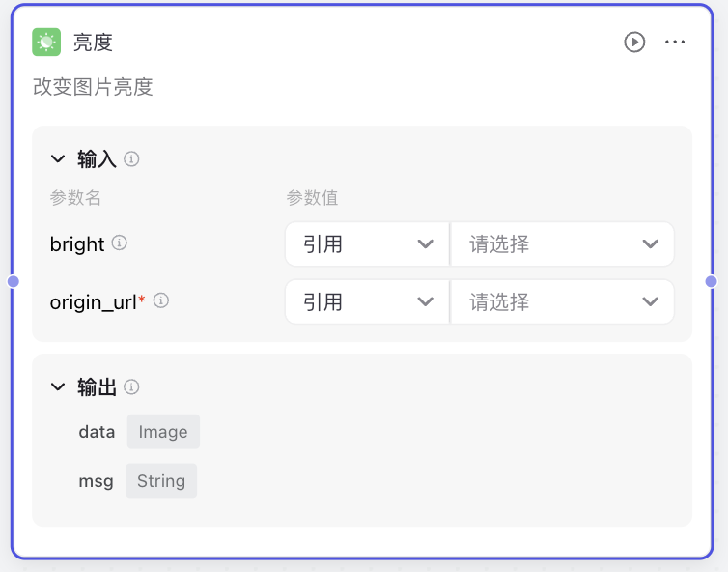Viewport: 728px width, 572px height.
Task: Collapse the 输出 section chevron
Action: pyautogui.click(x=58, y=386)
